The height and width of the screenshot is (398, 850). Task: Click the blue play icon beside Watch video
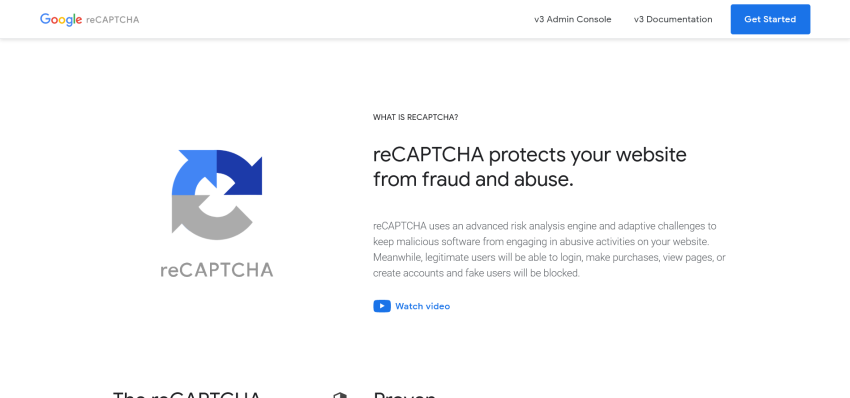click(x=382, y=306)
